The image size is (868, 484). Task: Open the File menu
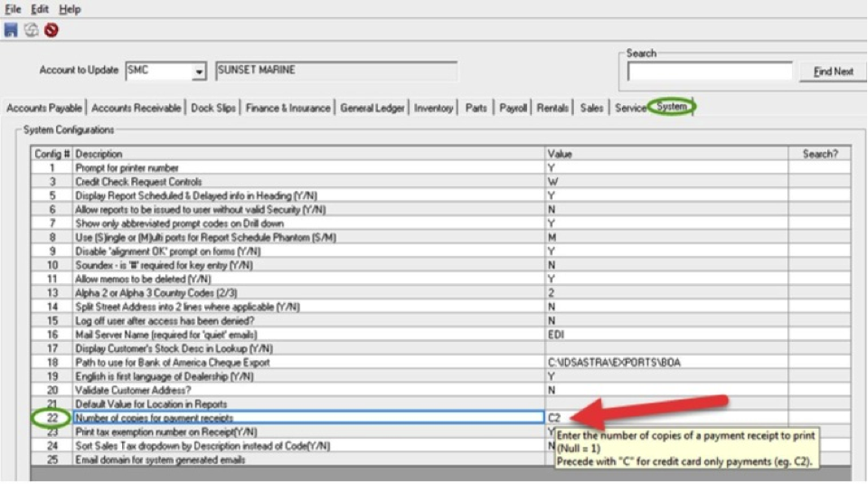point(13,9)
